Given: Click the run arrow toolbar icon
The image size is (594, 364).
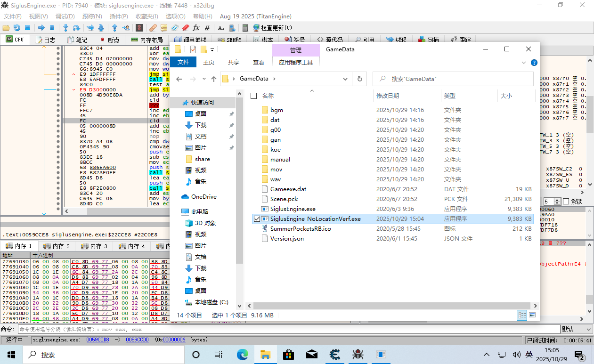Looking at the screenshot, I should click(x=41, y=28).
